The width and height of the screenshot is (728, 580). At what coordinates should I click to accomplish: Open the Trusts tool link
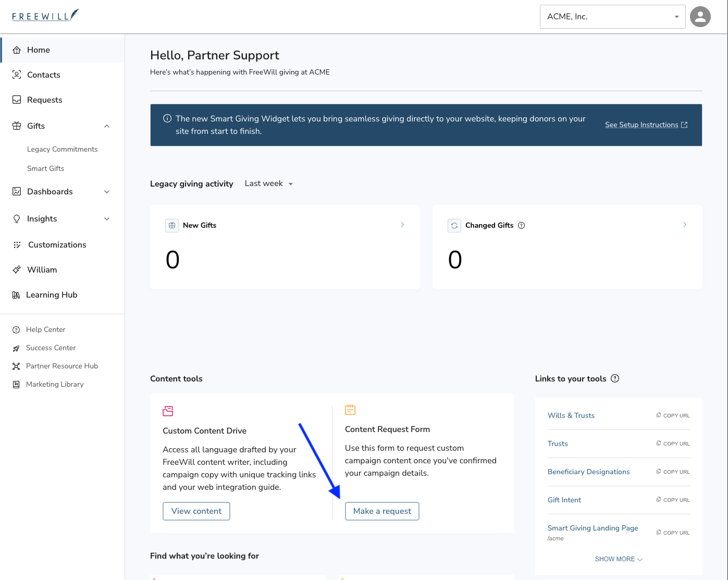click(x=558, y=444)
